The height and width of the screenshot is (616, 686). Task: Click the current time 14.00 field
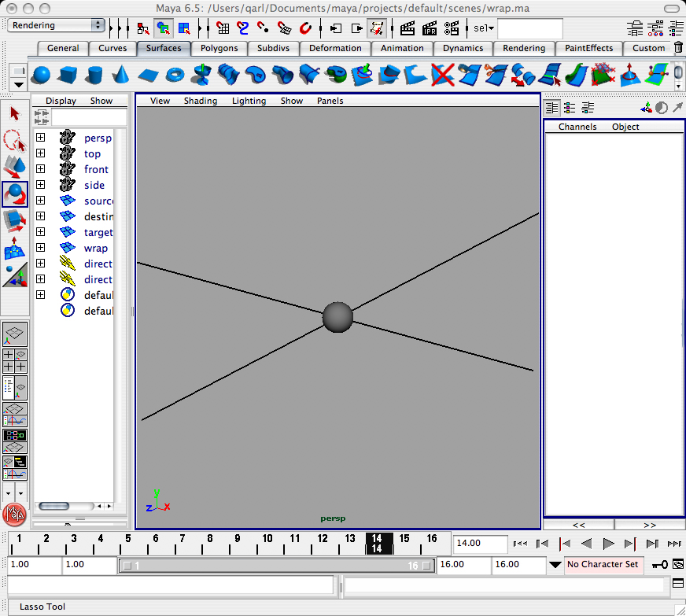pos(480,543)
